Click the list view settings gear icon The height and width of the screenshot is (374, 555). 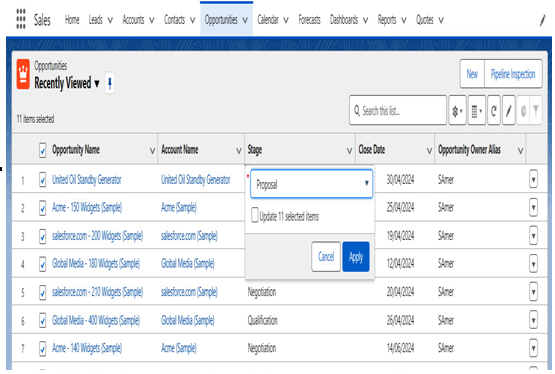[457, 111]
